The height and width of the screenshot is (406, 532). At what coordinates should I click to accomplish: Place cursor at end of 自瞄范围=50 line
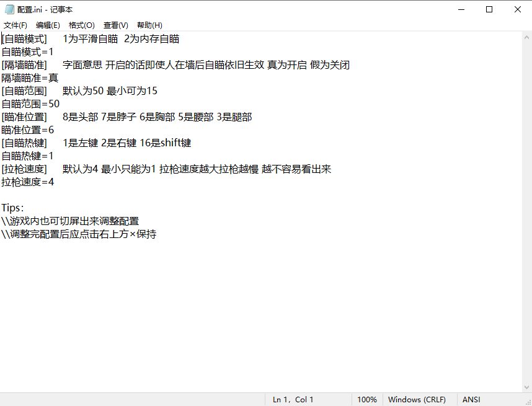point(60,104)
